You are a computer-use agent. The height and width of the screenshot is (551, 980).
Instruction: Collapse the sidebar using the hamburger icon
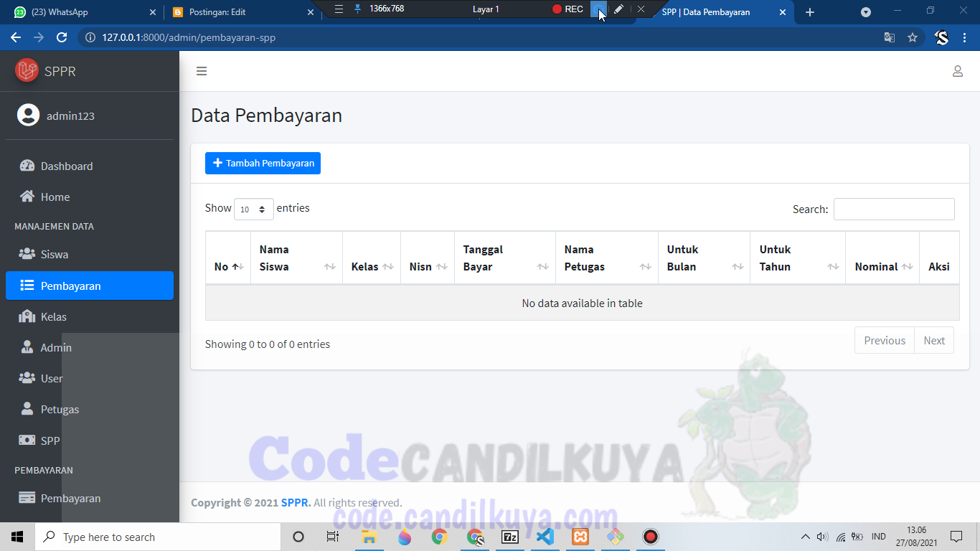coord(202,71)
